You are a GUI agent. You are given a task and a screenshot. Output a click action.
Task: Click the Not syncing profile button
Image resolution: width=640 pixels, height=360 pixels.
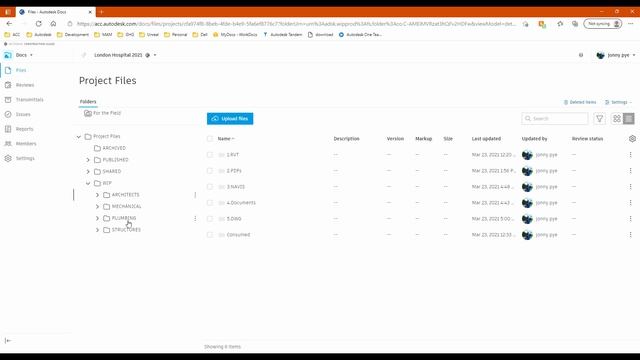point(602,24)
